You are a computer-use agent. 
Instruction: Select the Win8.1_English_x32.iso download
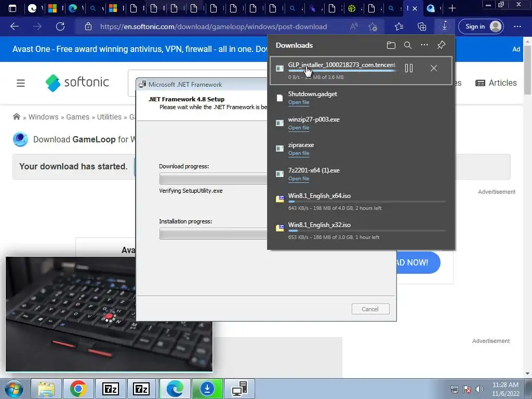click(361, 231)
